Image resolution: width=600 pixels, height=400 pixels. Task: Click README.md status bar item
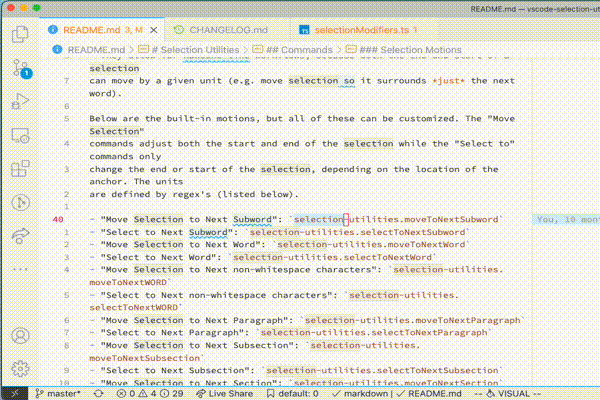pos(429,393)
